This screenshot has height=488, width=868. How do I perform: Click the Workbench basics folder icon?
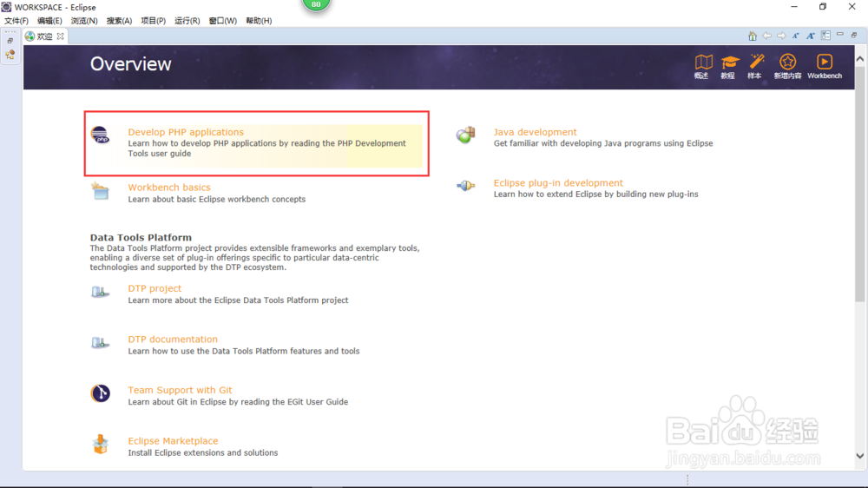(x=100, y=191)
